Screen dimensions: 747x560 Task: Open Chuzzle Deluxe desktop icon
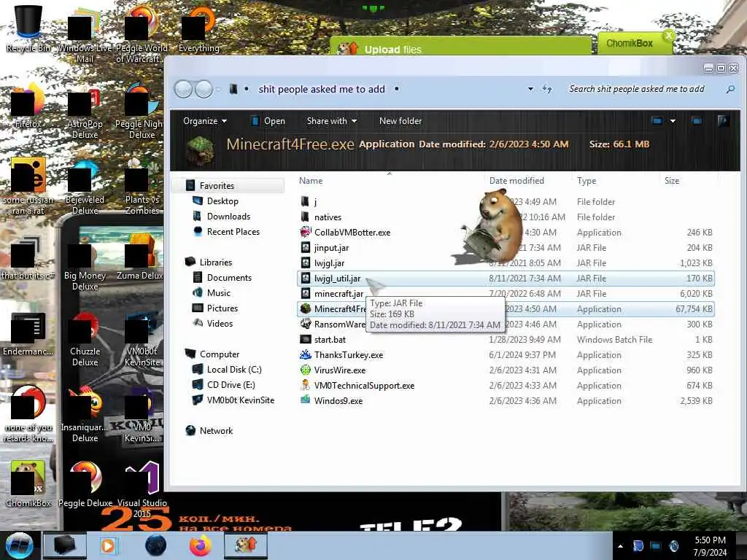pyautogui.click(x=85, y=337)
